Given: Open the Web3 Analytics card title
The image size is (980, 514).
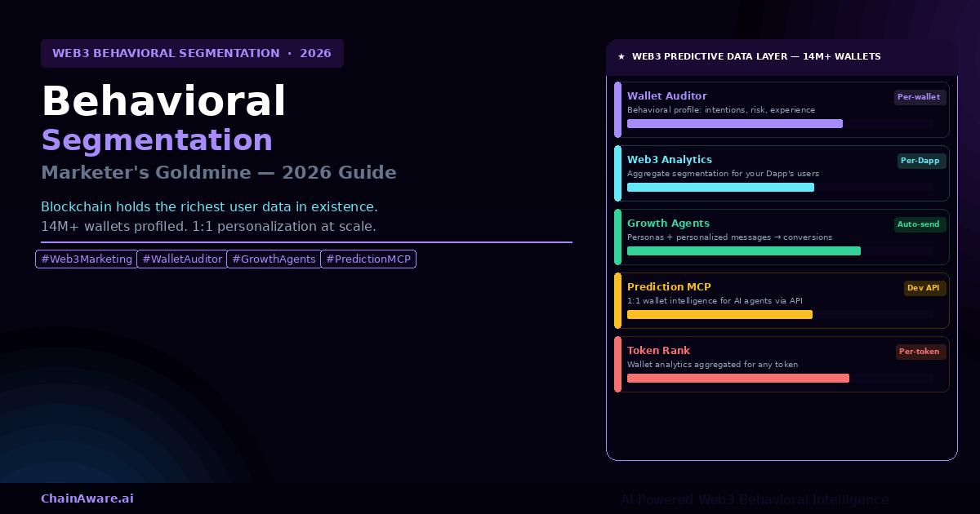Looking at the screenshot, I should [669, 160].
